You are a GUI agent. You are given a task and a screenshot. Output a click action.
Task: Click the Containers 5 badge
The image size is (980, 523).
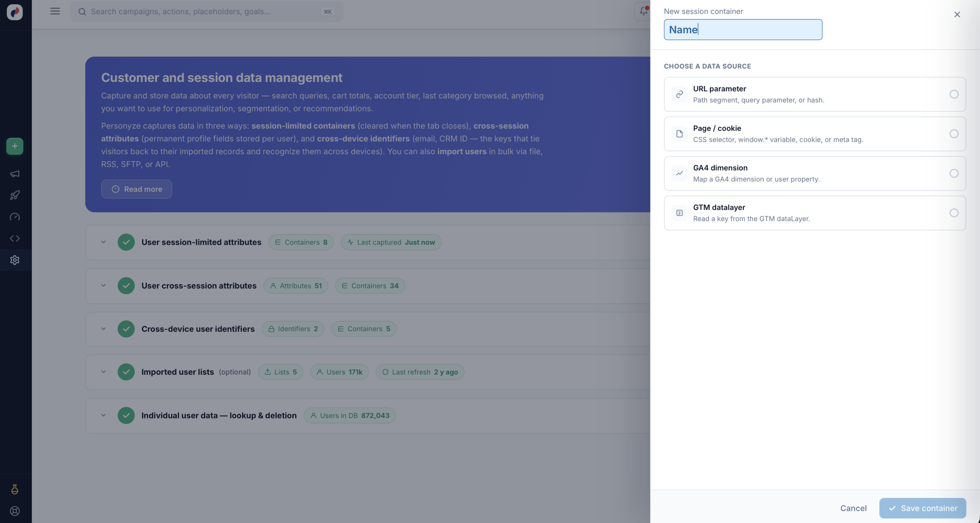(x=364, y=329)
